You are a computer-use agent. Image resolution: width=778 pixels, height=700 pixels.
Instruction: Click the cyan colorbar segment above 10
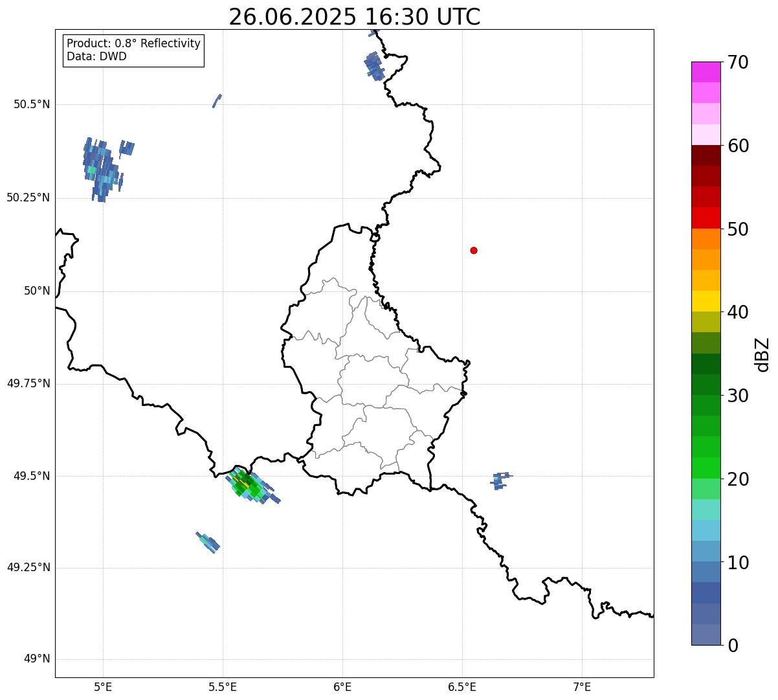(706, 531)
